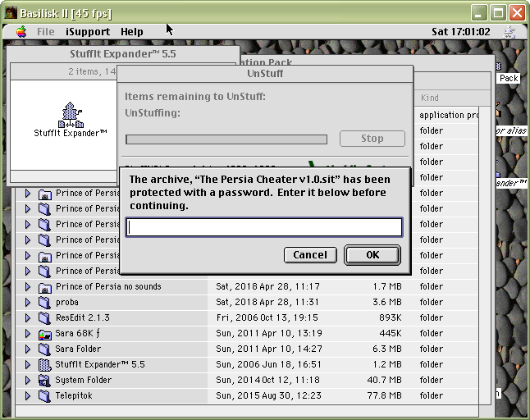Screen dimensions: 530x420
Task: Click the Stop button in UnStuff
Action: click(x=372, y=139)
